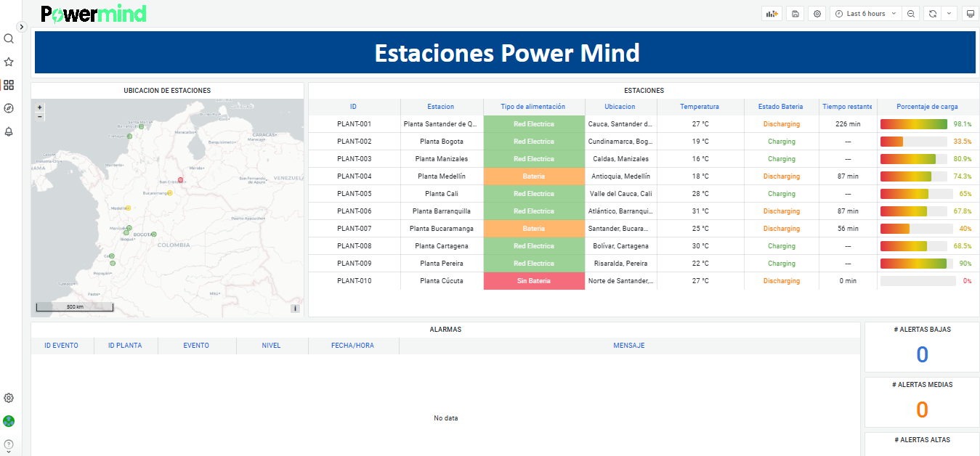Sort by Ubicacion column header
The image size is (980, 456).
click(x=620, y=107)
